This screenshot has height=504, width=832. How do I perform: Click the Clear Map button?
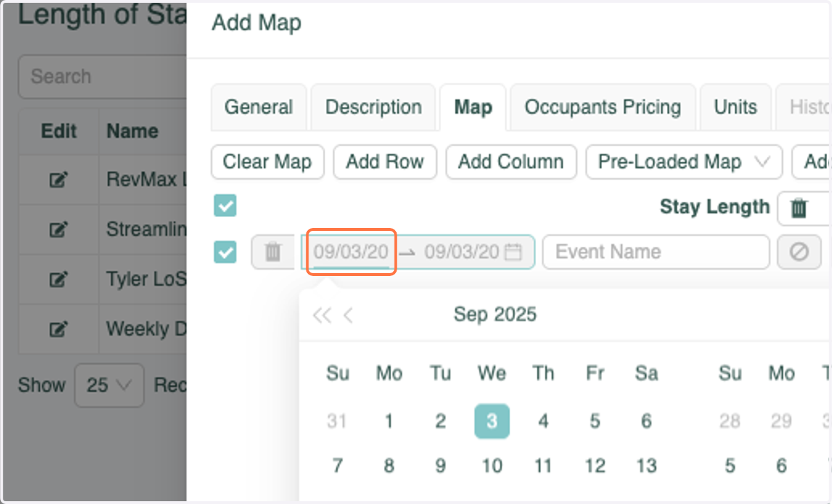[x=268, y=162]
